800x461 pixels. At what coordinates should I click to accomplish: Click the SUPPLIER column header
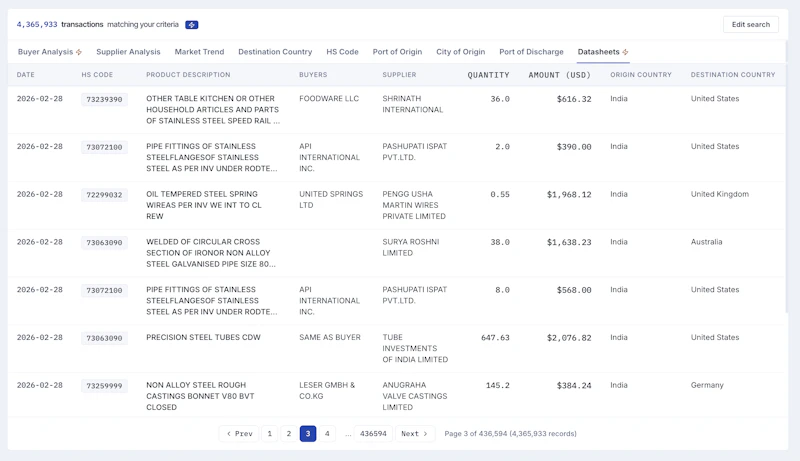[x=399, y=74]
